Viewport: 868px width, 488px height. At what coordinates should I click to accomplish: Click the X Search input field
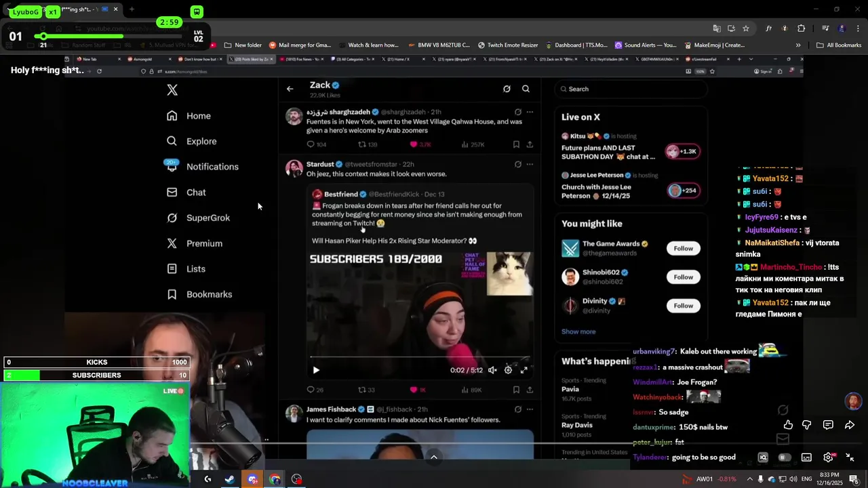pos(631,89)
